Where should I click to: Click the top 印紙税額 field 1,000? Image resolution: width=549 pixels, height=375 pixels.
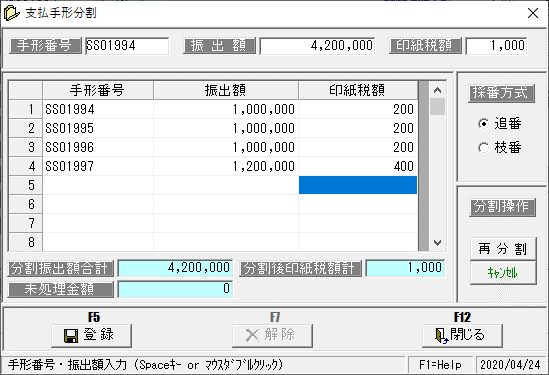[x=496, y=46]
